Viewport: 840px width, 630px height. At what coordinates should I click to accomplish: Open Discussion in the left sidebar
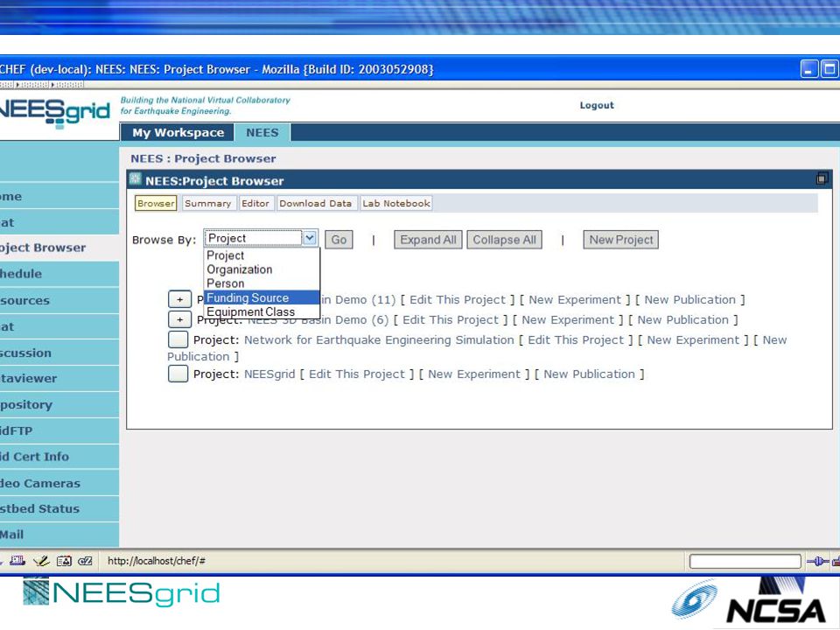tap(59, 353)
